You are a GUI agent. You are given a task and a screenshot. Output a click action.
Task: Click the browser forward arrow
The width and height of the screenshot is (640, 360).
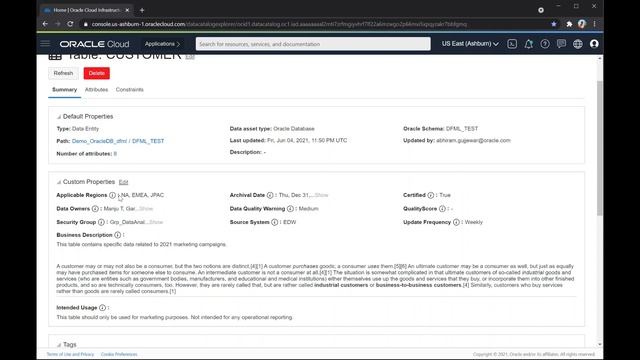tap(58, 24)
